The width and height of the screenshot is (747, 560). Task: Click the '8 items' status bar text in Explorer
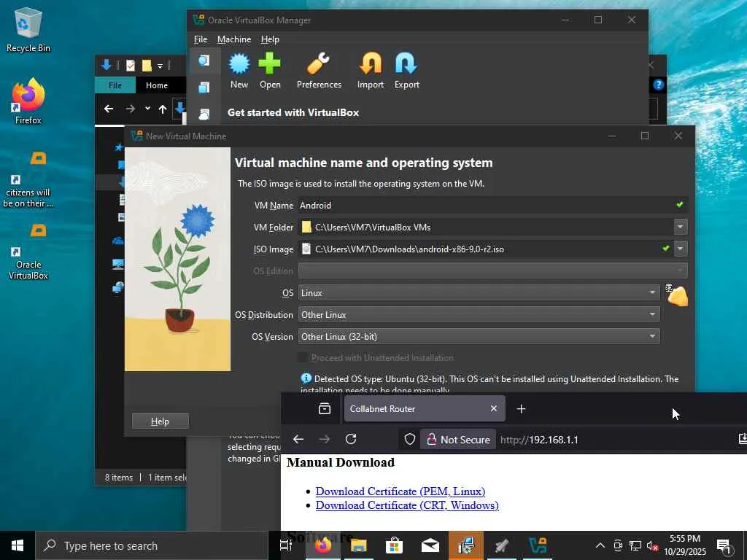point(119,477)
